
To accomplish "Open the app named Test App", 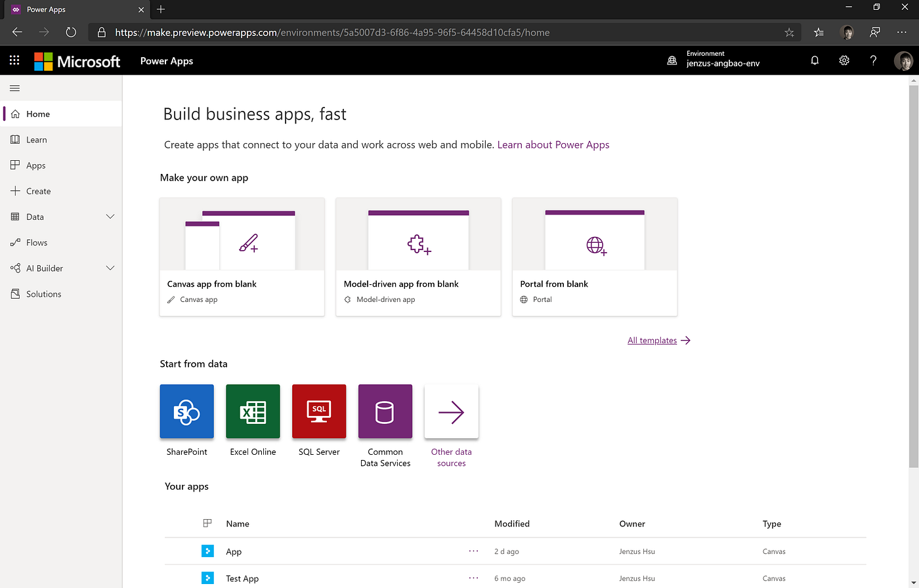I will pyautogui.click(x=242, y=579).
